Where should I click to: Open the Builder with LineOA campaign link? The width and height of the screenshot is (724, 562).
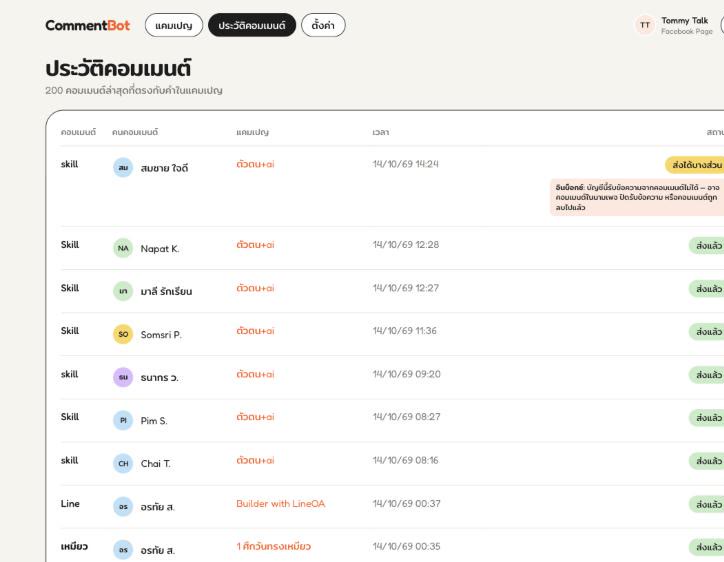tap(280, 503)
